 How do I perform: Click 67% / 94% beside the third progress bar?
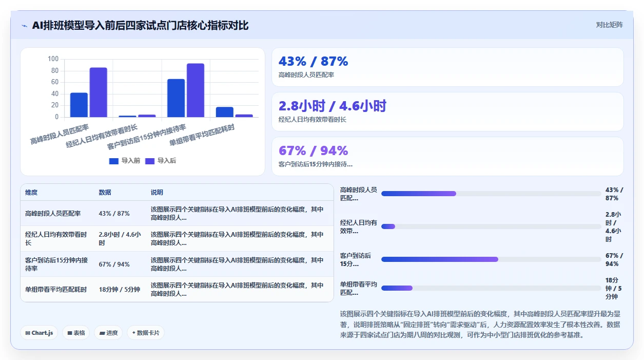pyautogui.click(x=614, y=259)
